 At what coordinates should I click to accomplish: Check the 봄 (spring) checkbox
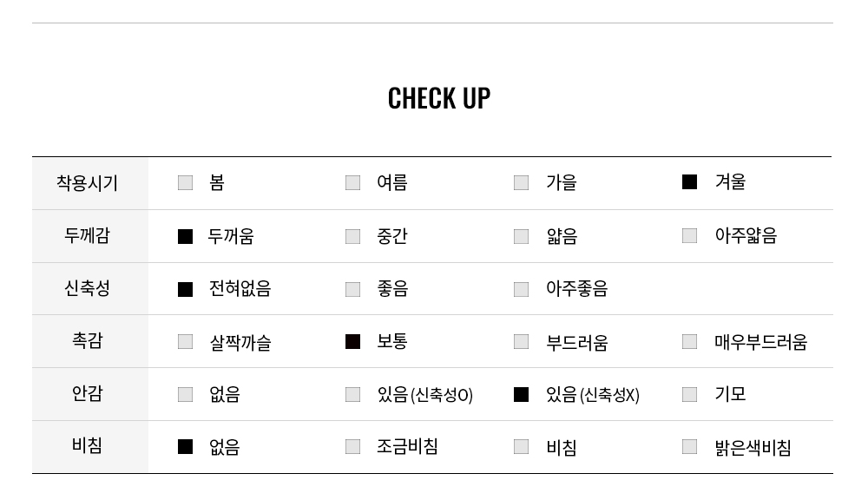coord(185,182)
